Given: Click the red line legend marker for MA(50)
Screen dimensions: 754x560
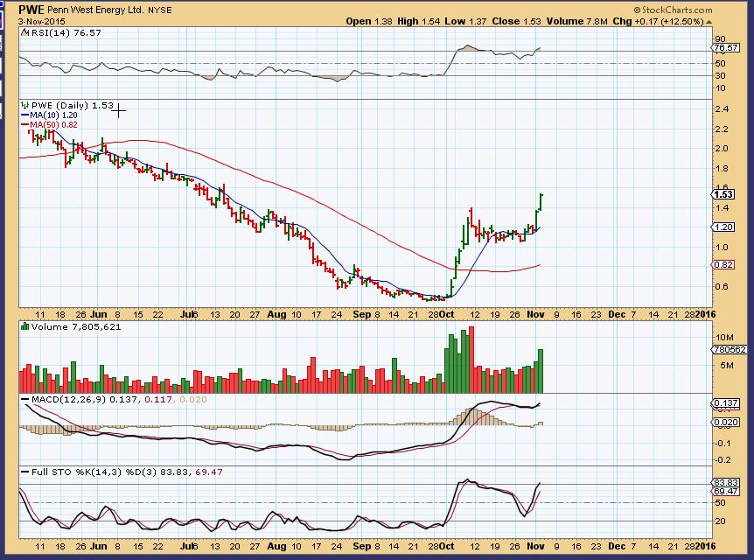Looking at the screenshot, I should [25, 125].
